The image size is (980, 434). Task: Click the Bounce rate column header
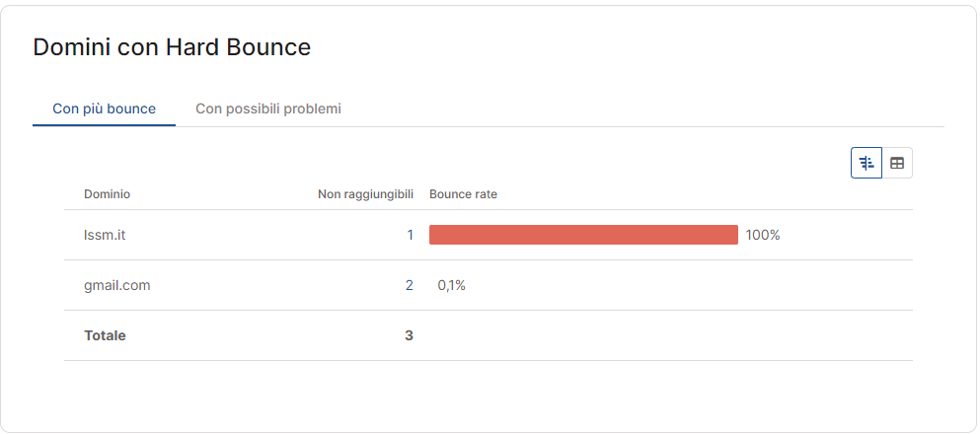pos(463,194)
